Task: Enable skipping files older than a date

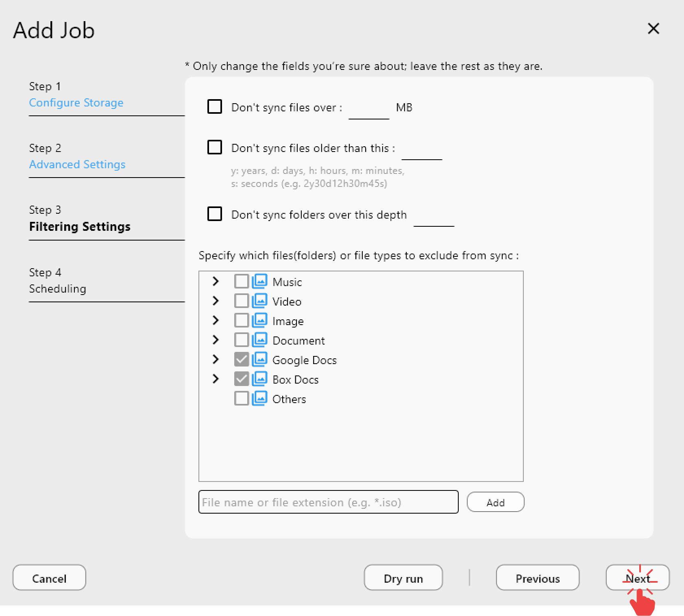Action: pos(214,147)
